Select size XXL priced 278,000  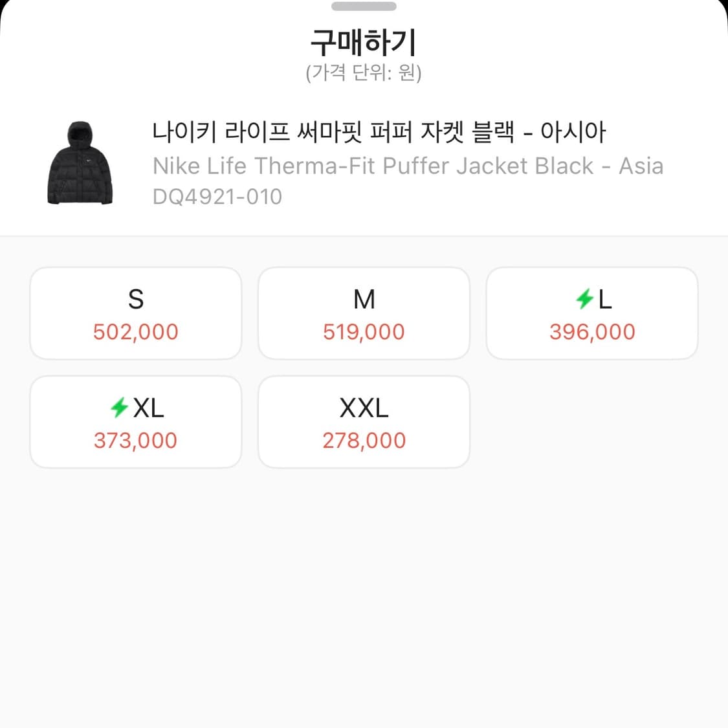(364, 422)
